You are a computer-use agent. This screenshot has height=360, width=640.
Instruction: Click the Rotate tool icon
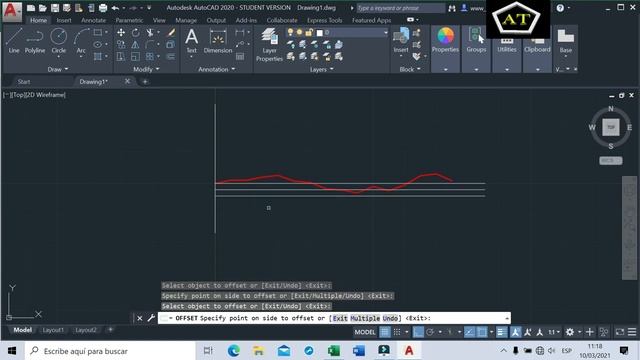coord(136,33)
